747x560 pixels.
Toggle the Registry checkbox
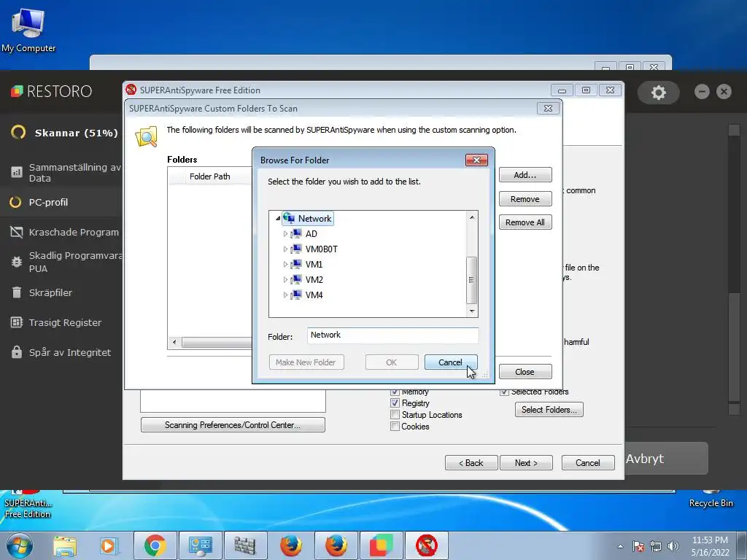pos(395,402)
